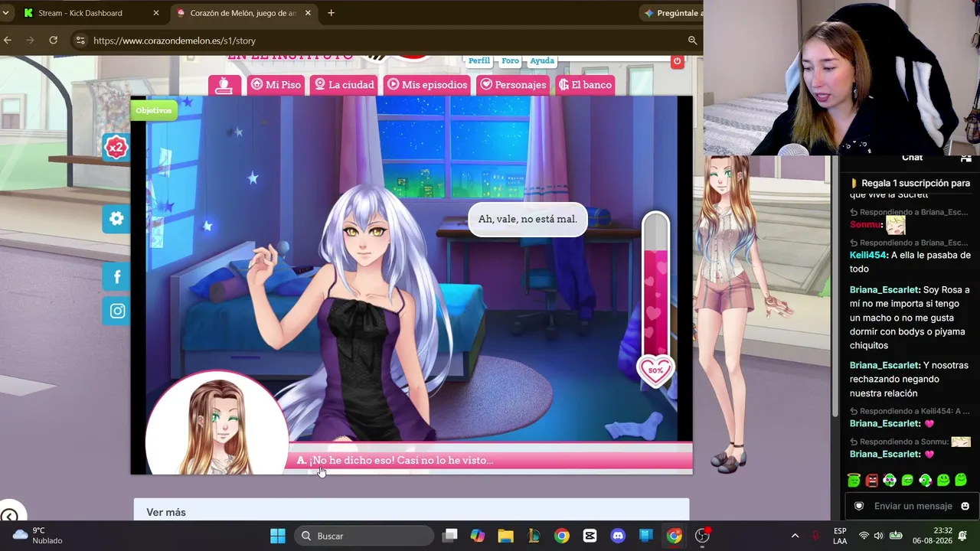Viewport: 980px width, 551px height.
Task: Close the Stream - Kick Dashboard tab
Action: (156, 13)
